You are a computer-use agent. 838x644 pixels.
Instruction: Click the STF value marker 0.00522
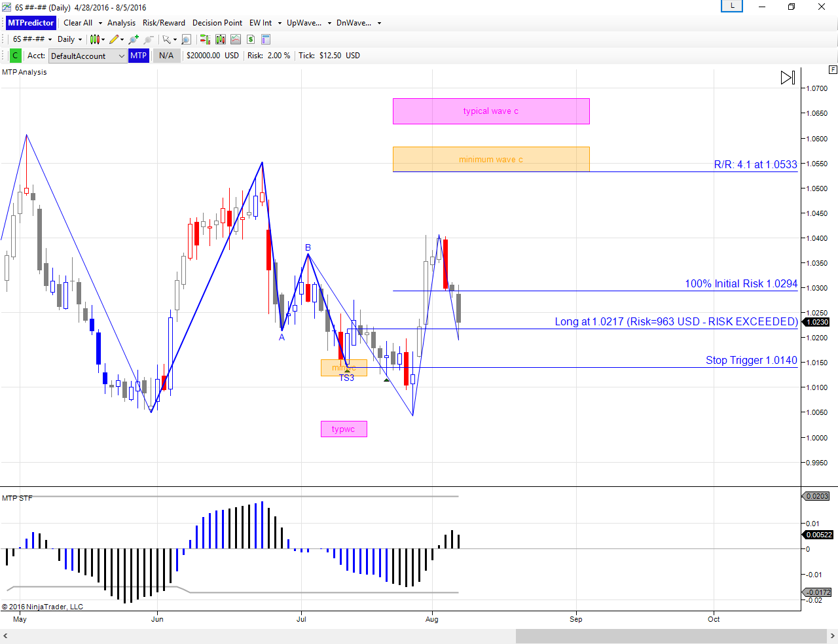pos(818,535)
